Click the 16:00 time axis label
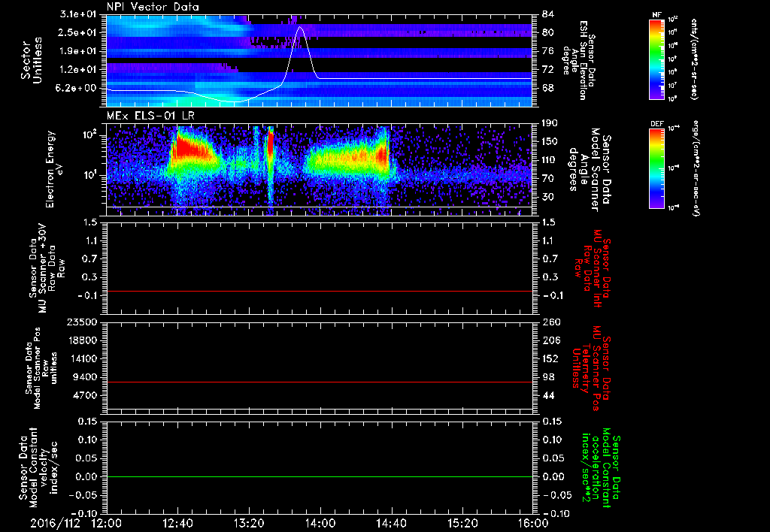The height and width of the screenshot is (532, 770). (533, 524)
